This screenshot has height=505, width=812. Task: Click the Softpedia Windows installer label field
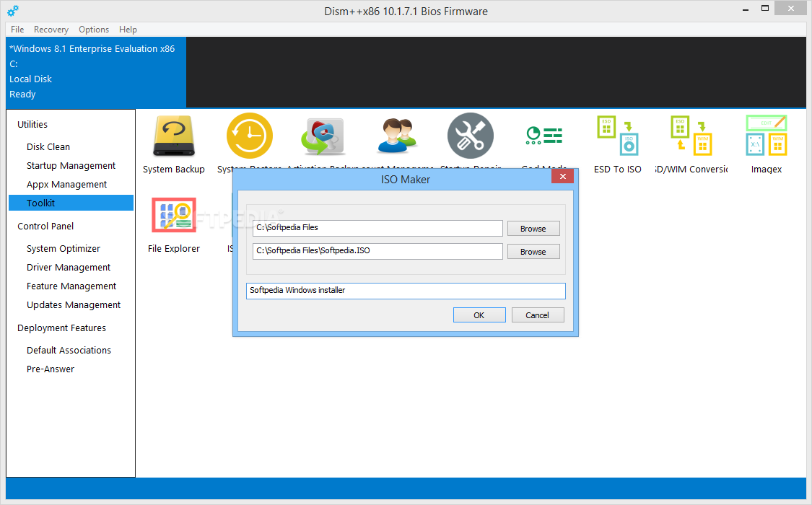[406, 291]
